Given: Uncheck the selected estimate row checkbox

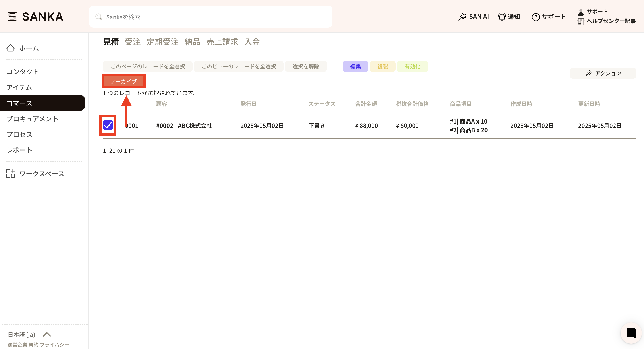Looking at the screenshot, I should (x=108, y=125).
